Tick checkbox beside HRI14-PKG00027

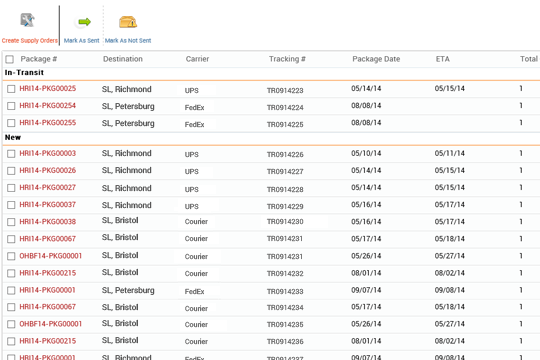(x=11, y=188)
